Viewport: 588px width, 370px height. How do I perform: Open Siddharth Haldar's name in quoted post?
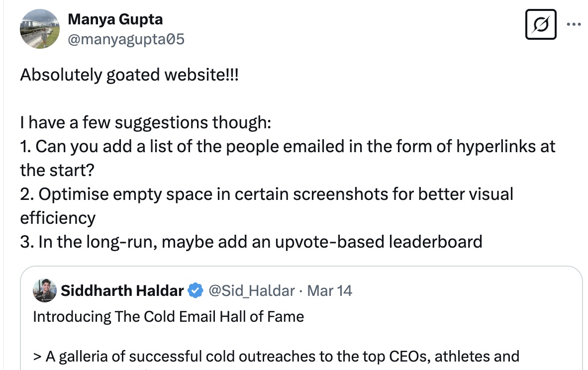click(x=122, y=291)
